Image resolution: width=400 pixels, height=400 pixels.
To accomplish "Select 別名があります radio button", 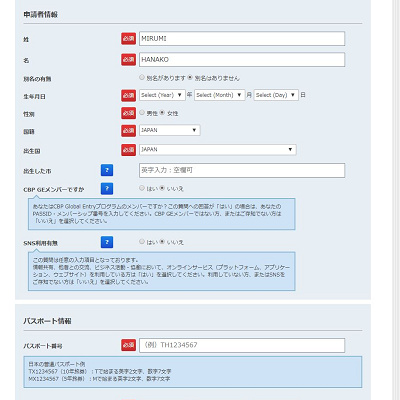I will pos(142,77).
